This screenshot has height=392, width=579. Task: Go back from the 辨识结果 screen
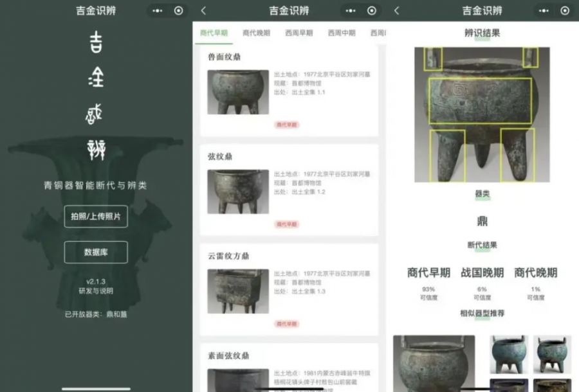coord(396,11)
